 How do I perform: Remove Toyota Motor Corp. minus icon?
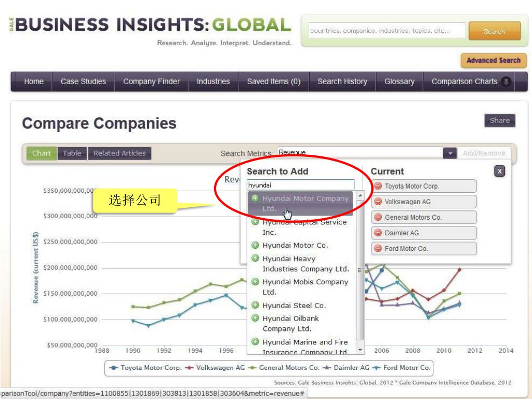click(378, 186)
